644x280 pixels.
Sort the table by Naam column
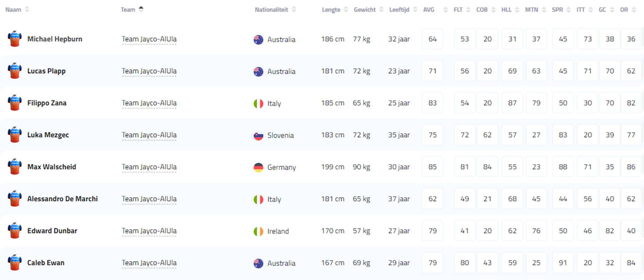(x=17, y=10)
